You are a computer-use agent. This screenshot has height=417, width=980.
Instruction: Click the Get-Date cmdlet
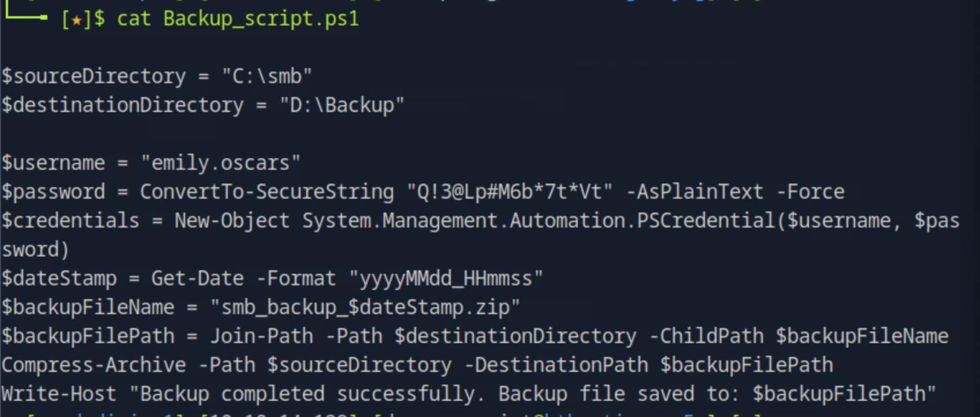click(197, 278)
